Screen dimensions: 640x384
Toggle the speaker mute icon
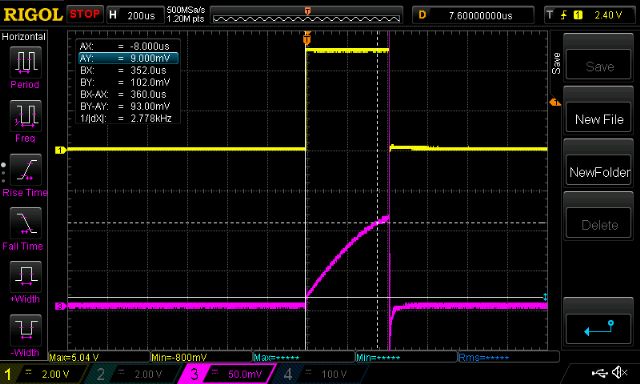click(x=620, y=372)
